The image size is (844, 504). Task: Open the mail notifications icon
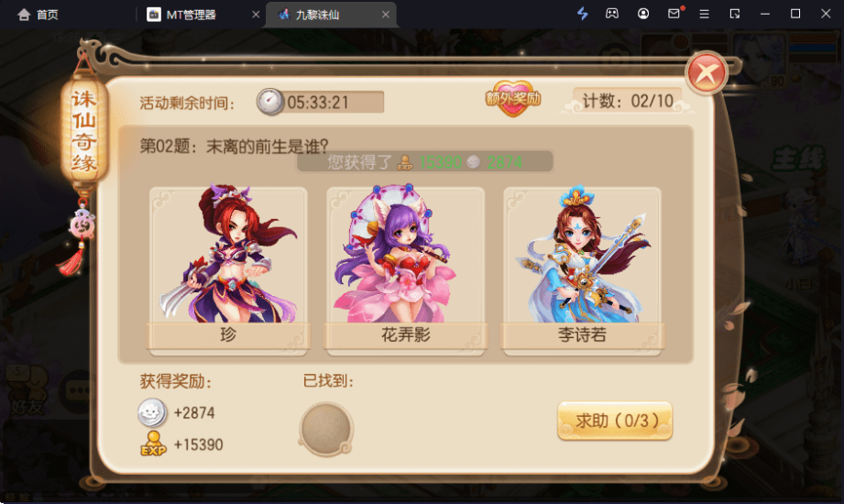coord(674,13)
